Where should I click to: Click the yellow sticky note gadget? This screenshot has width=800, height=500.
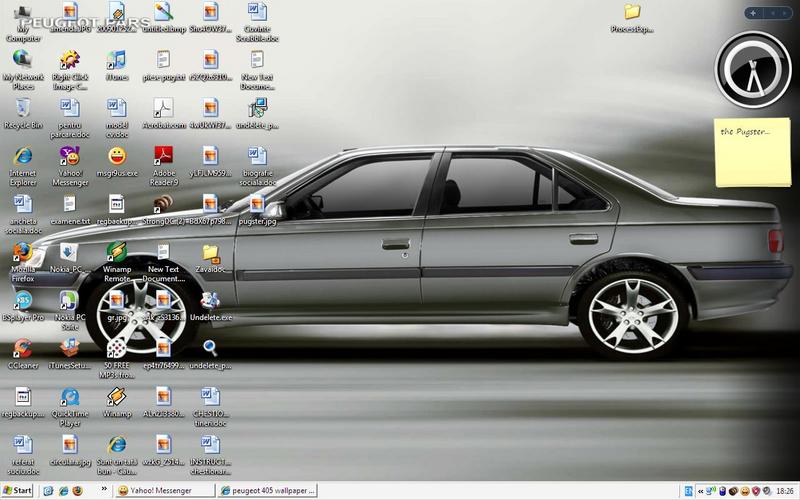pyautogui.click(x=753, y=152)
